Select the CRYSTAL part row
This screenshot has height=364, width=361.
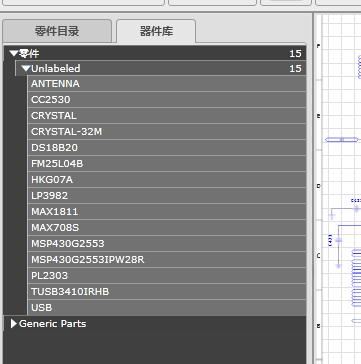pyautogui.click(x=167, y=115)
